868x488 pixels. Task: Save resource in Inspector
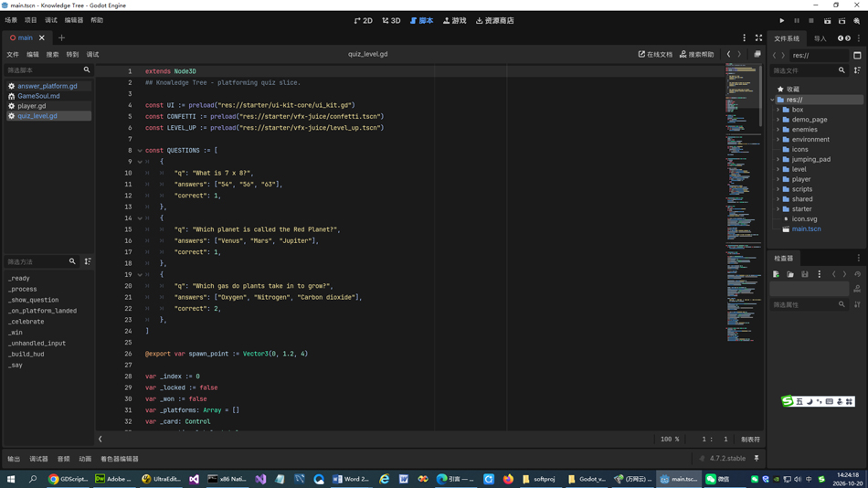point(804,274)
